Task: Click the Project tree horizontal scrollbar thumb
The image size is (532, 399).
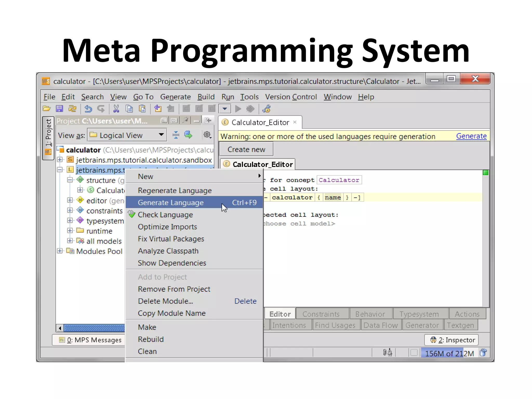Action: point(94,328)
